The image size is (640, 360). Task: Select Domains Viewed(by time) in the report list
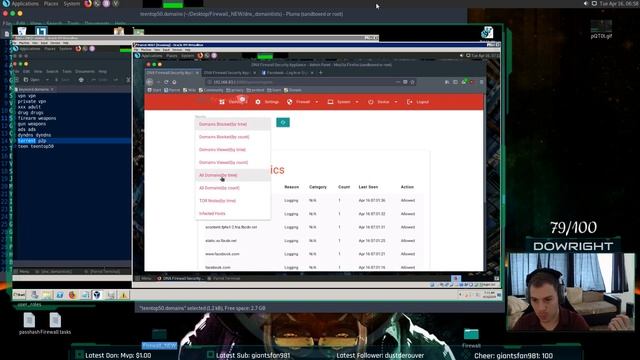[233, 150]
